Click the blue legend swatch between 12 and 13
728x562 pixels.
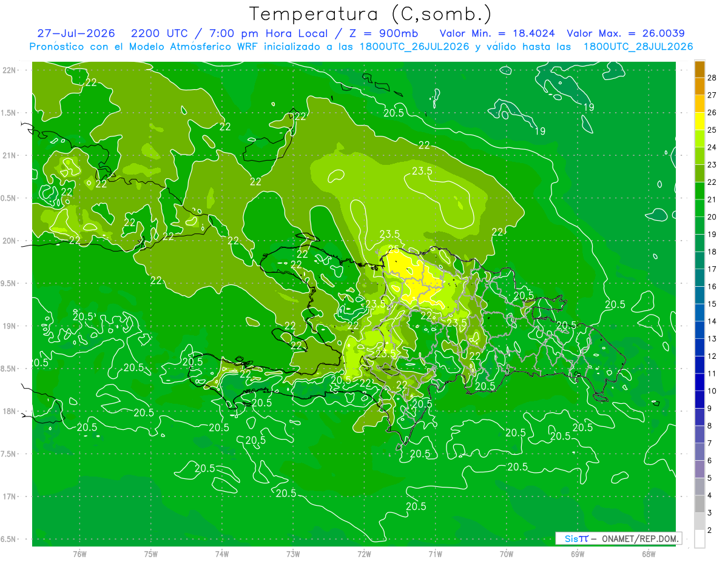[699, 347]
